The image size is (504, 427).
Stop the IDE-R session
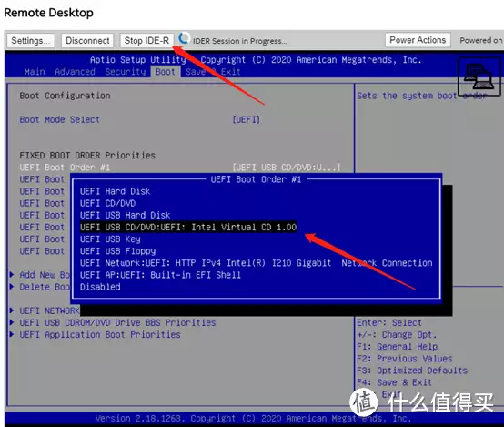pyautogui.click(x=146, y=41)
